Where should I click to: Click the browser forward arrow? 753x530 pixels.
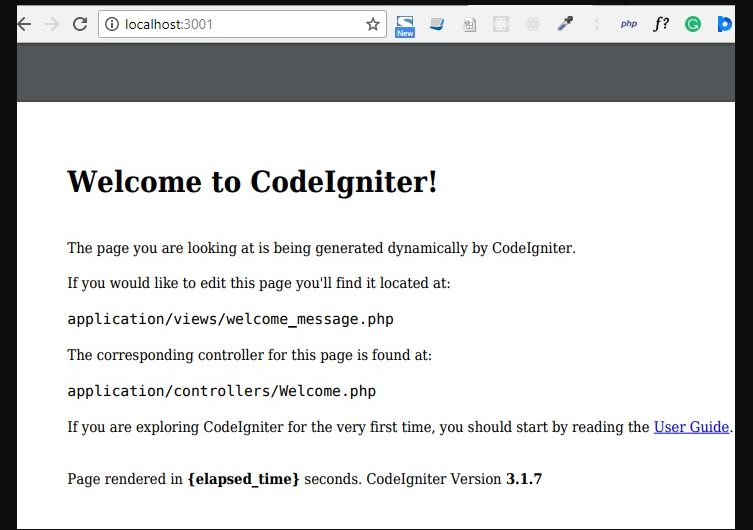(51, 24)
